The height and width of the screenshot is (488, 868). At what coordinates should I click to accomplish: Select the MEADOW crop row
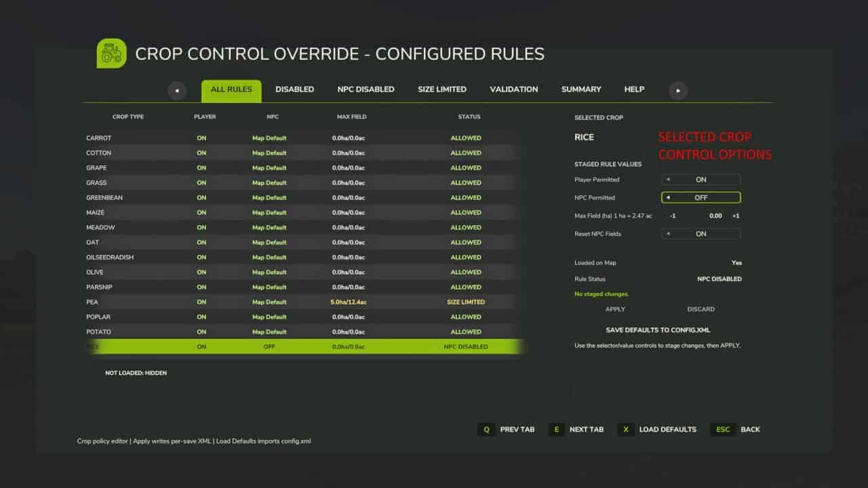pos(304,228)
